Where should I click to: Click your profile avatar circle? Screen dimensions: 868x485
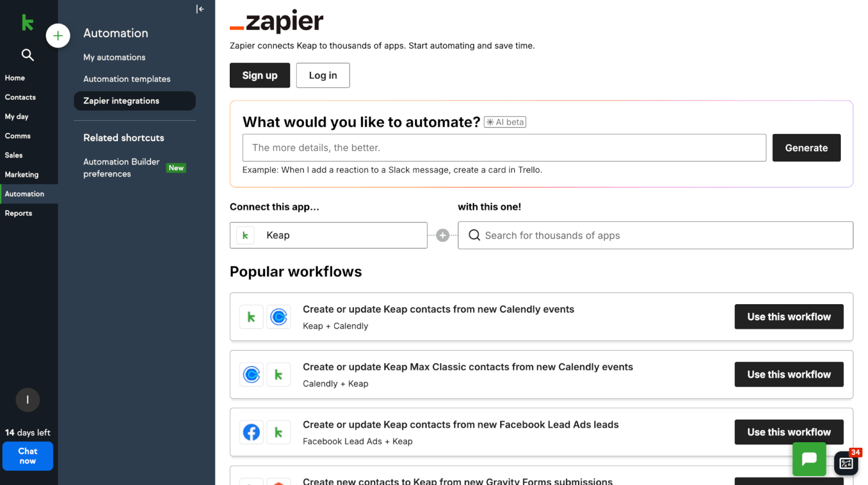27,400
